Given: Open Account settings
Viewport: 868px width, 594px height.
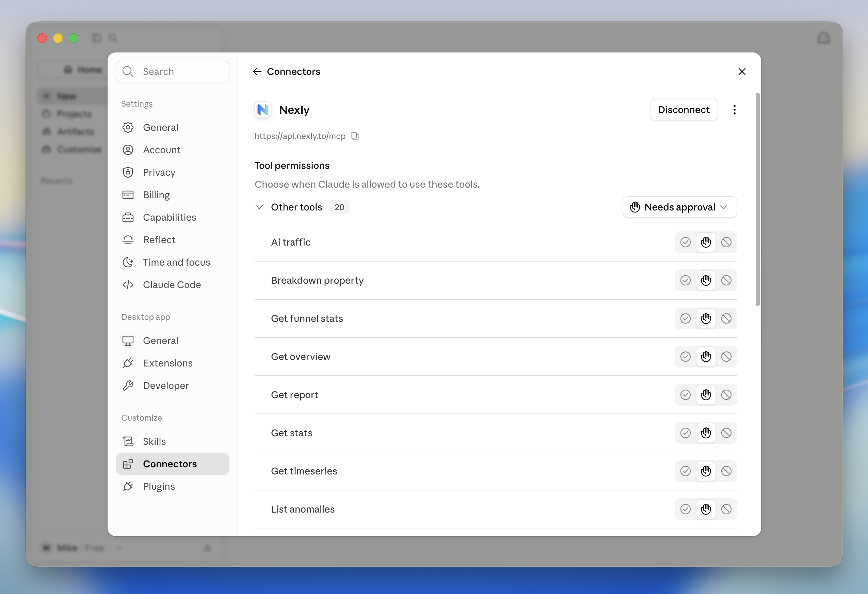Looking at the screenshot, I should [172, 150].
